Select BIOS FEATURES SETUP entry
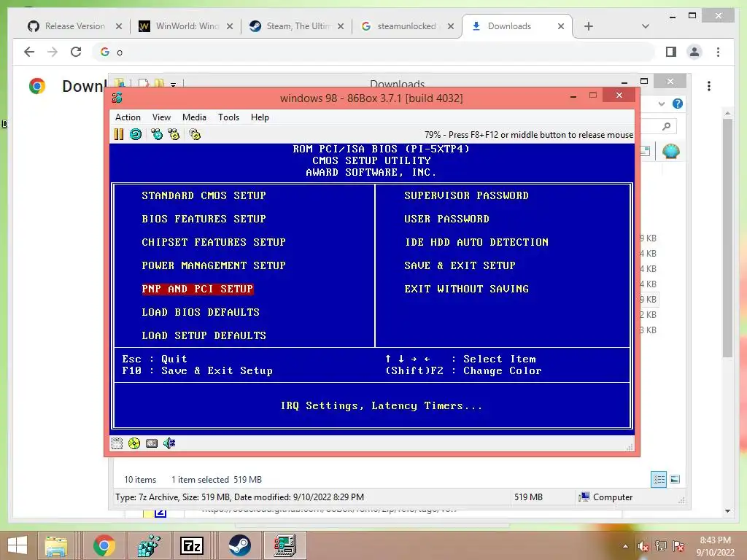 [204, 219]
